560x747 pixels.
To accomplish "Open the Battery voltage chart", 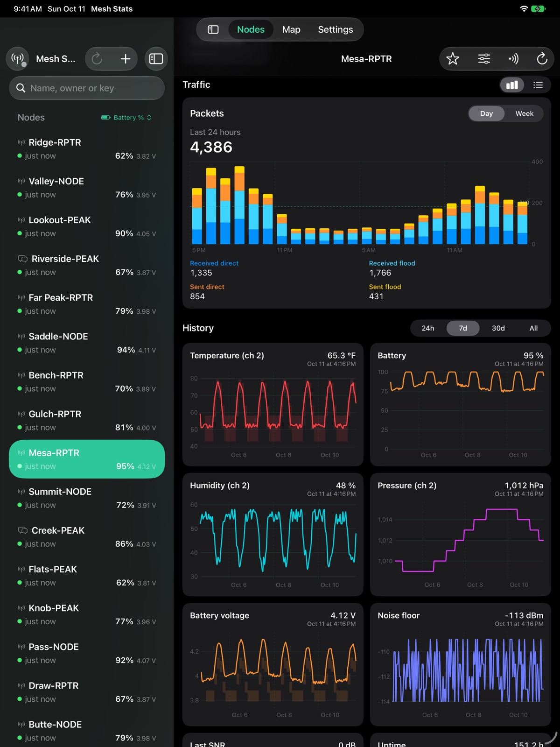I will coord(273,664).
